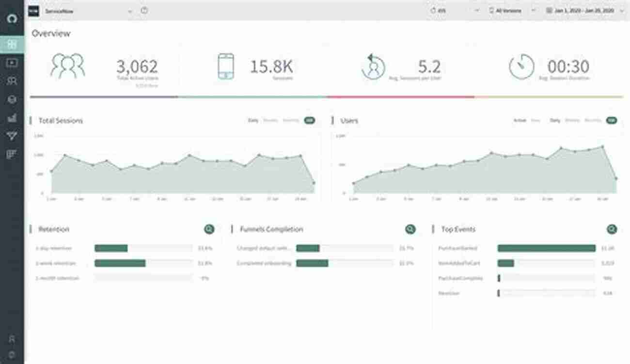The image size is (630, 364).
Task: Open the Top Events magnifier icon
Action: [x=612, y=229]
